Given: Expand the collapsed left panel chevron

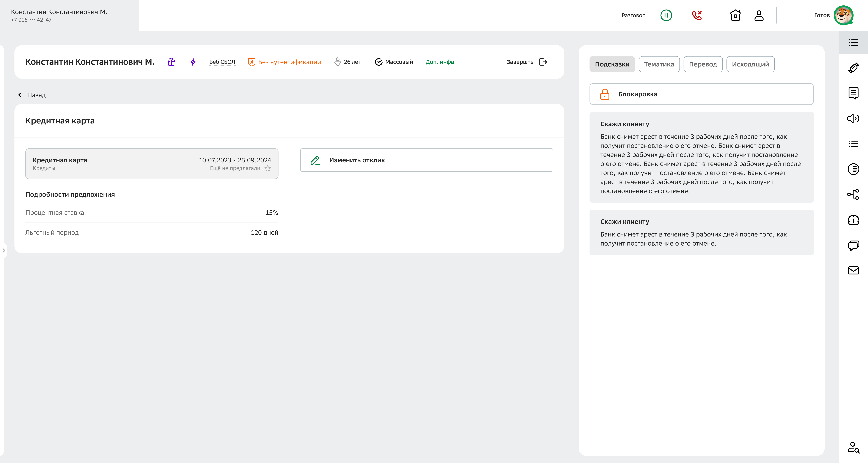Looking at the screenshot, I should point(4,250).
